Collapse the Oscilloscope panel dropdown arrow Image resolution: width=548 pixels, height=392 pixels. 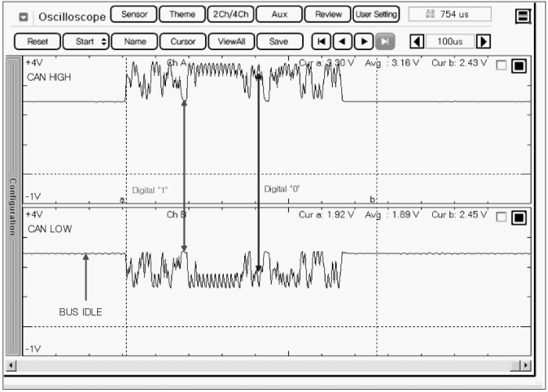pos(23,17)
